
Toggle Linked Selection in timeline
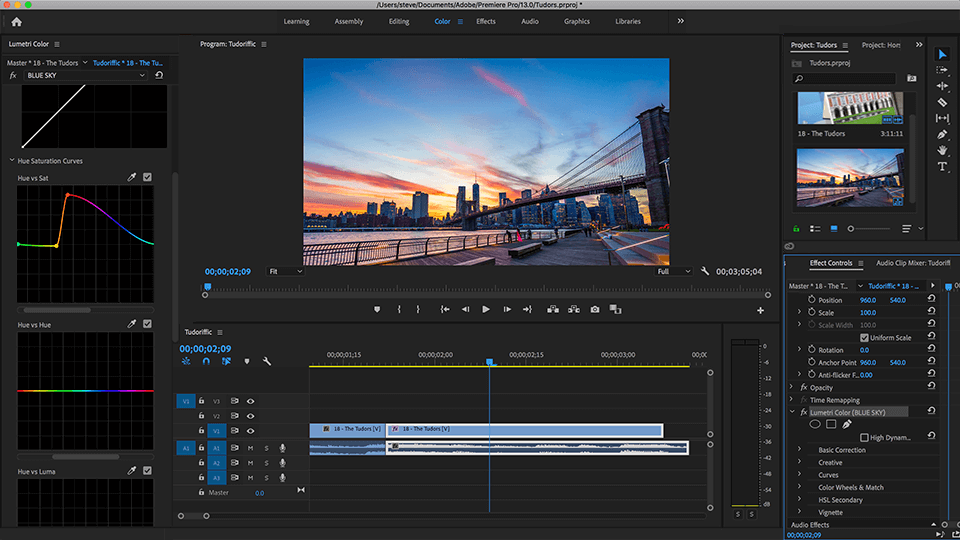click(x=226, y=361)
